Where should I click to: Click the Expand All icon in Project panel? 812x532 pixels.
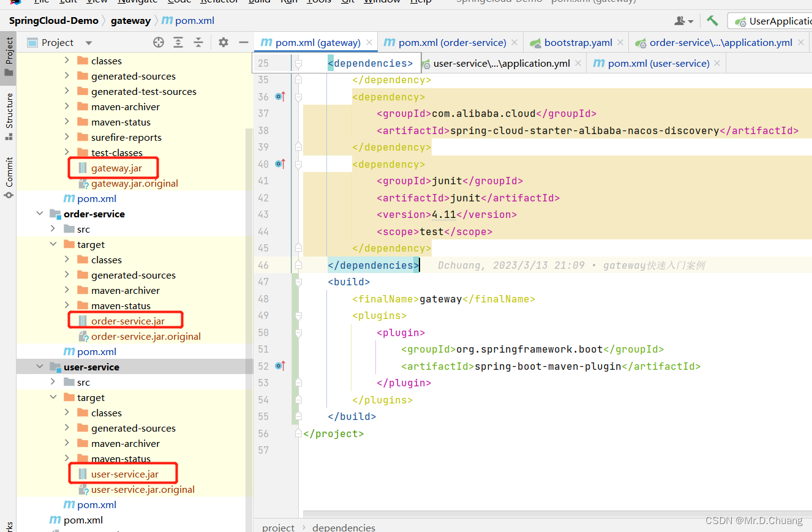(178, 42)
